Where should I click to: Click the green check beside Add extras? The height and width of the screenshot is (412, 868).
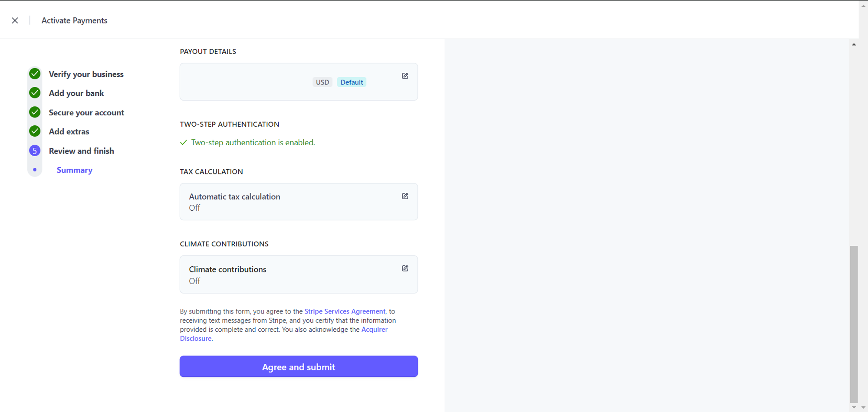[35, 131]
